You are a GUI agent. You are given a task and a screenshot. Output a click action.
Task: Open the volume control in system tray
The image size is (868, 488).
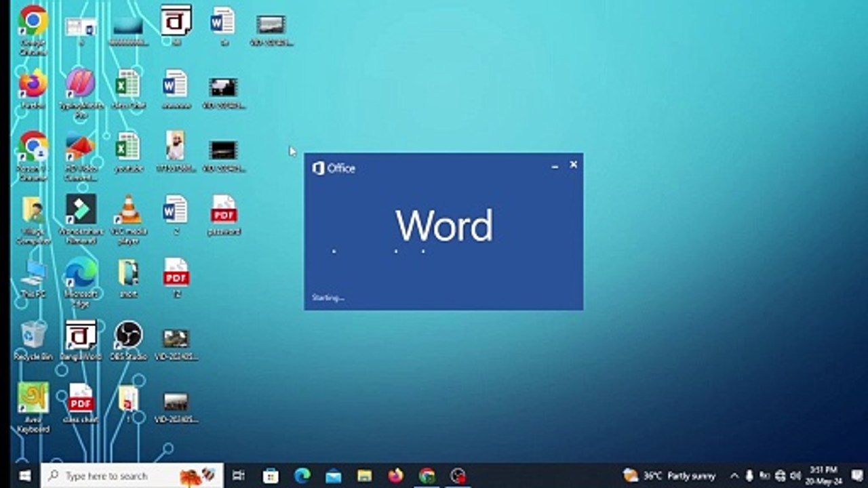click(795, 476)
